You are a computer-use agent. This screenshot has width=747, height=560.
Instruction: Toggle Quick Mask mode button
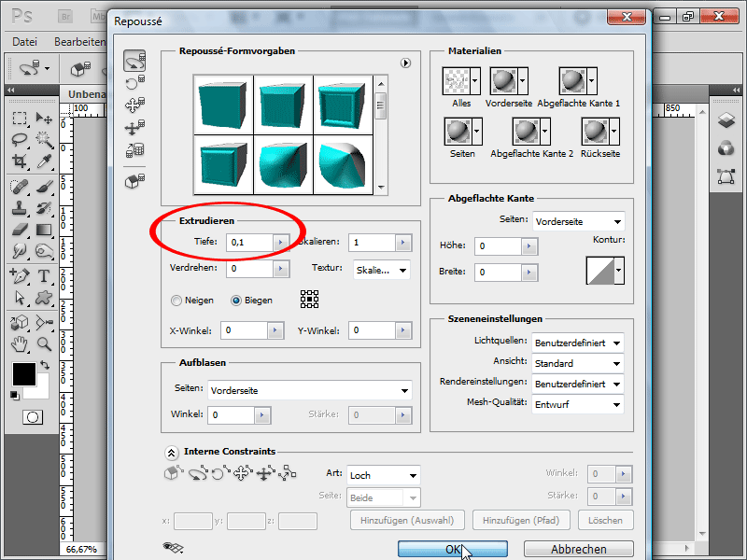(33, 417)
